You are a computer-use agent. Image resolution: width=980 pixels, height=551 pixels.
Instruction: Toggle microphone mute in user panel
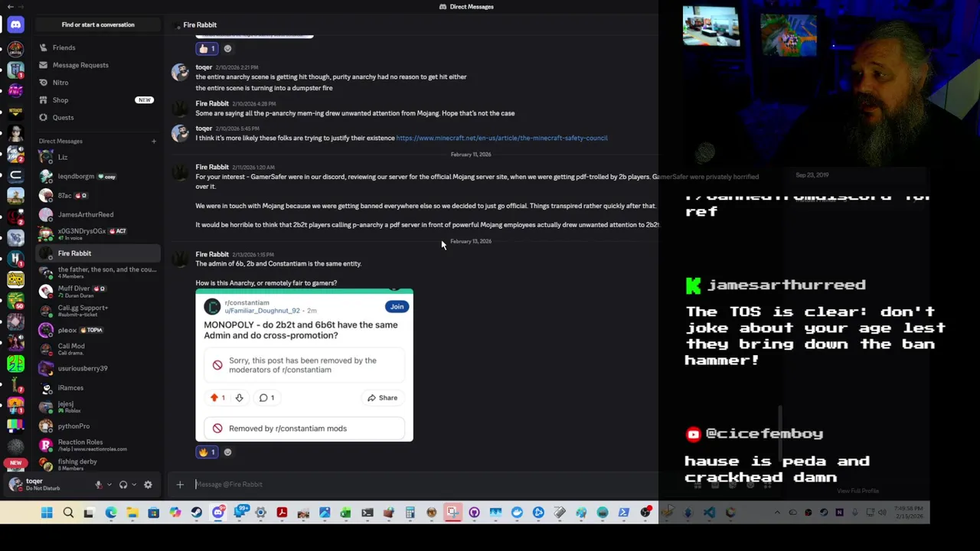click(x=98, y=484)
